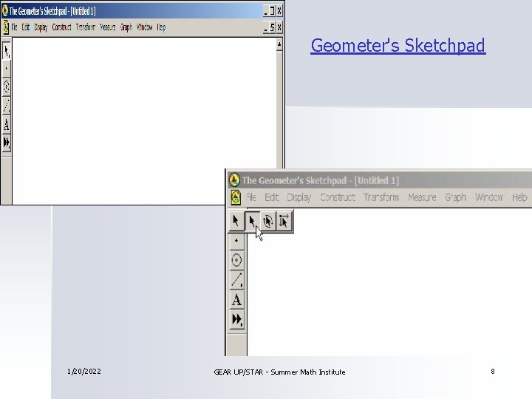Select the Straightedge line tool in the enlarged toolbox
The image size is (532, 399).
point(236,280)
